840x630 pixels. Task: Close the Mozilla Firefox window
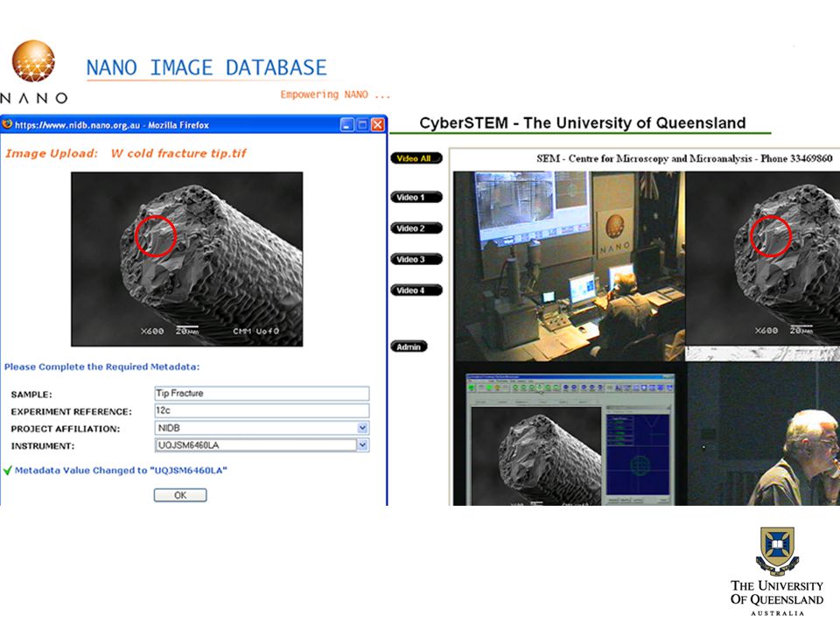pyautogui.click(x=378, y=125)
